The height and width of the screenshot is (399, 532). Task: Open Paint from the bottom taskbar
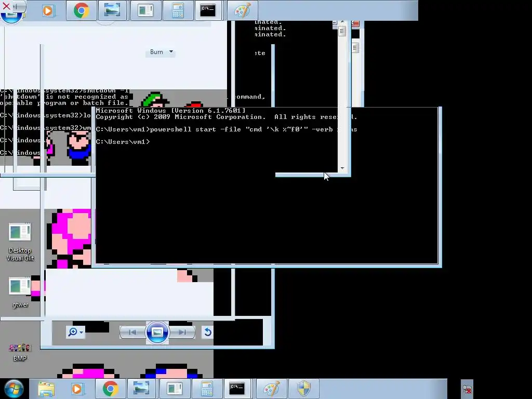pos(272,389)
